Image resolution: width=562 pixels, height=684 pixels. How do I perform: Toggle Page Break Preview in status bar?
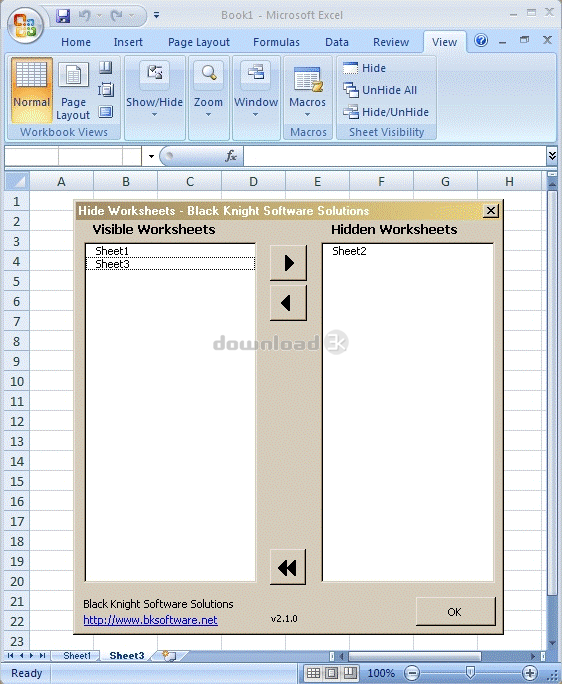point(350,673)
